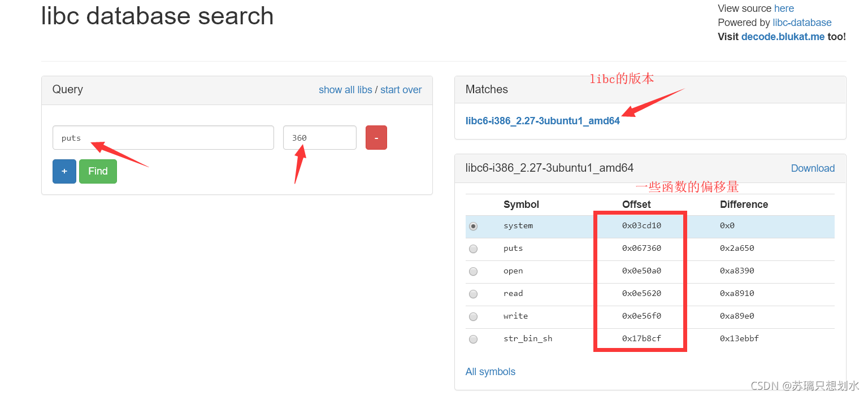Image resolution: width=868 pixels, height=396 pixels.
Task: Click the difference value 0x2a650
Action: (737, 248)
